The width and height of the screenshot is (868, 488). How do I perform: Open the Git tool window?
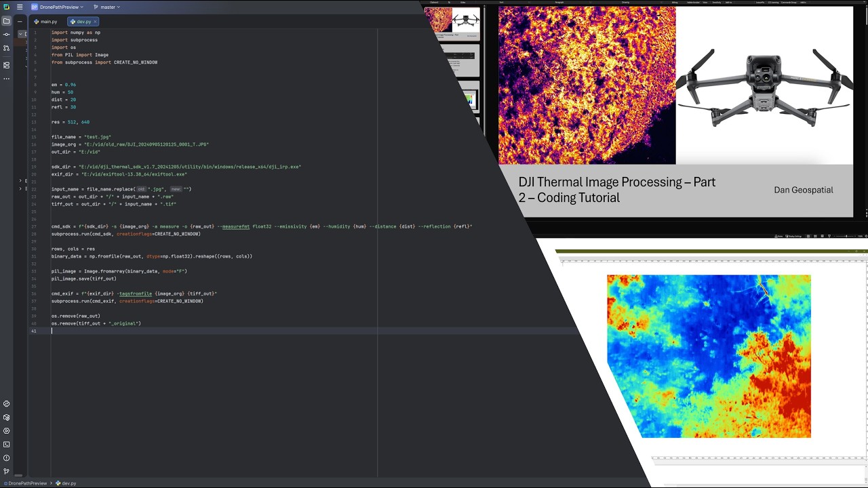pos(6,472)
